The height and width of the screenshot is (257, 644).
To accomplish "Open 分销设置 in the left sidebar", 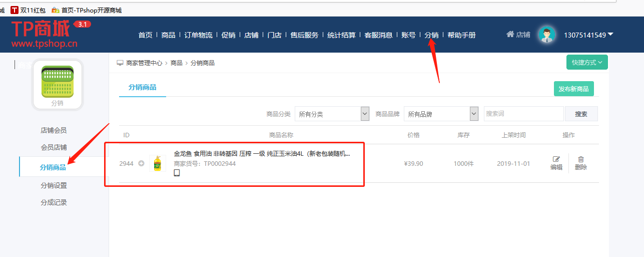I will (54, 185).
